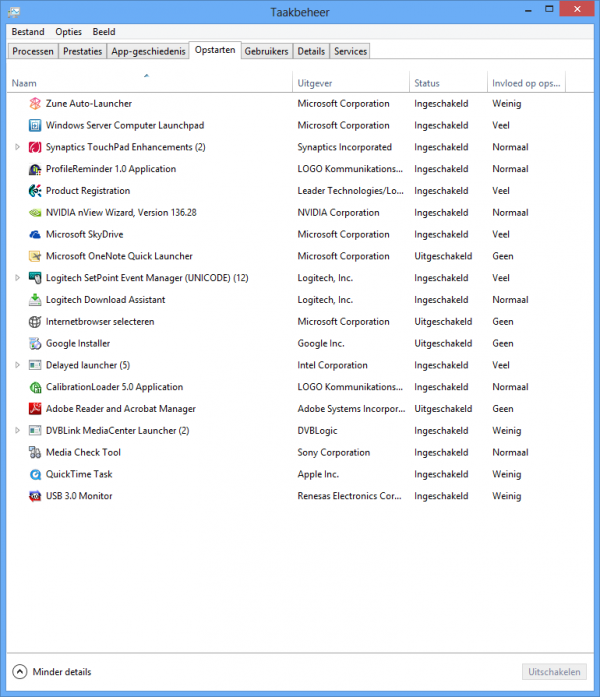The width and height of the screenshot is (600, 697).
Task: Open the Beeld menu
Action: point(104,32)
